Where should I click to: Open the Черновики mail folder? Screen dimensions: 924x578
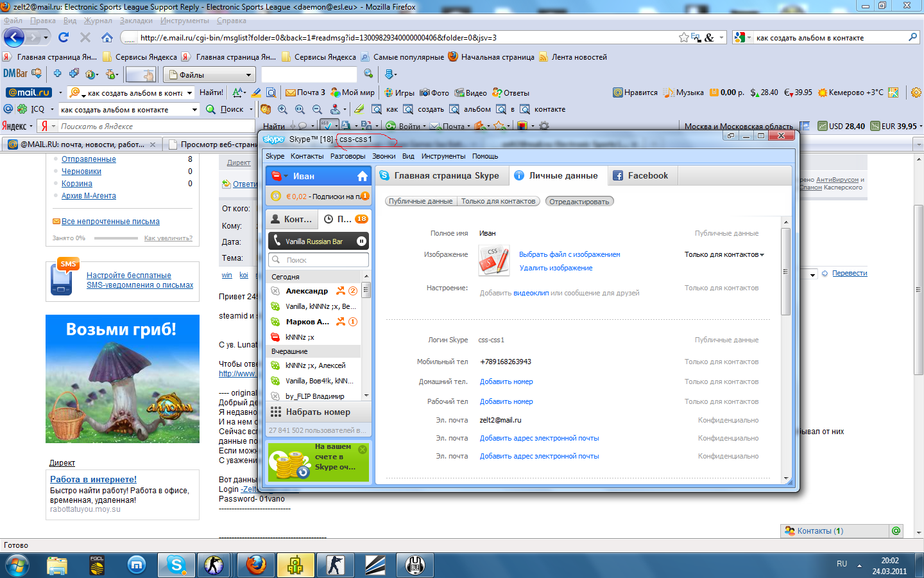pyautogui.click(x=81, y=171)
